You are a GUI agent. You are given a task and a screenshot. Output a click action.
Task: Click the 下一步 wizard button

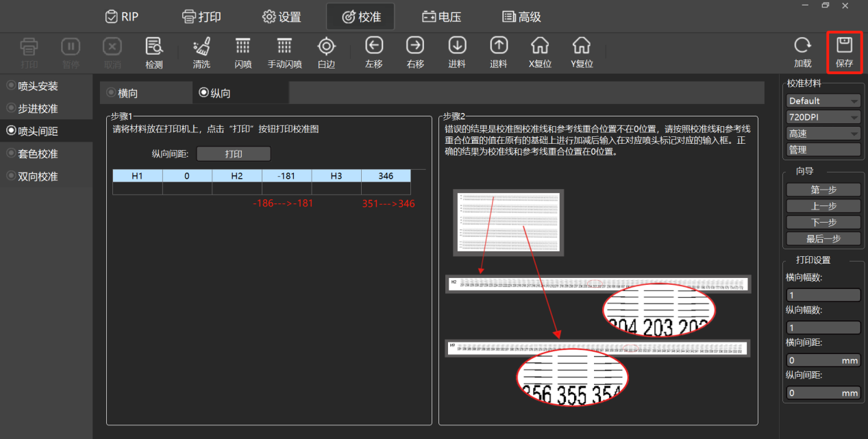823,223
